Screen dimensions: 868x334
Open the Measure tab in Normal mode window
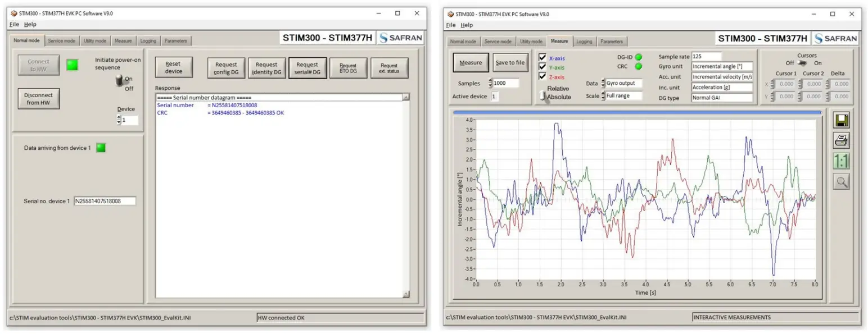tap(123, 41)
